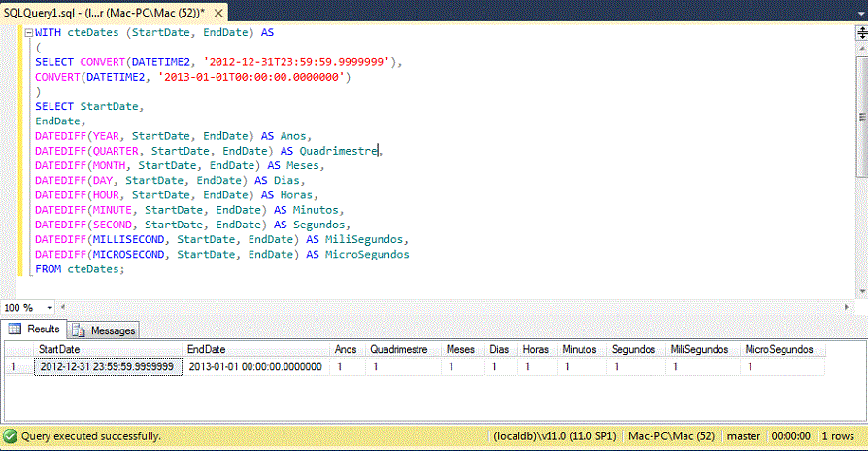Switch to the Results tab

click(x=34, y=330)
